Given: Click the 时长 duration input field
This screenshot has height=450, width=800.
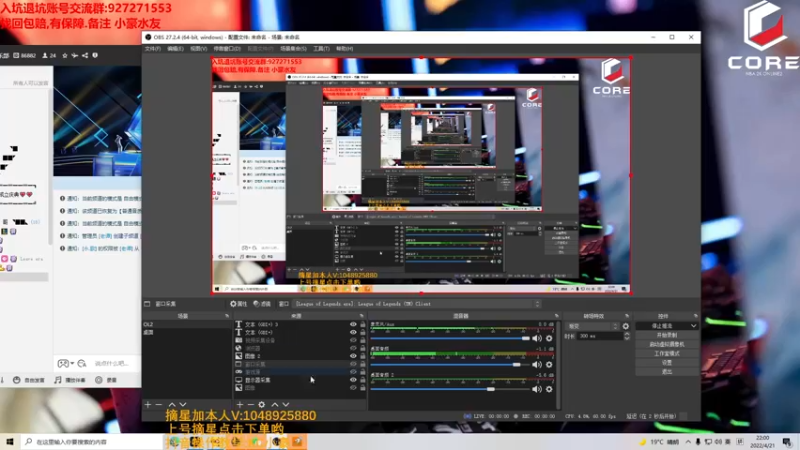Looking at the screenshot, I should coord(601,336).
